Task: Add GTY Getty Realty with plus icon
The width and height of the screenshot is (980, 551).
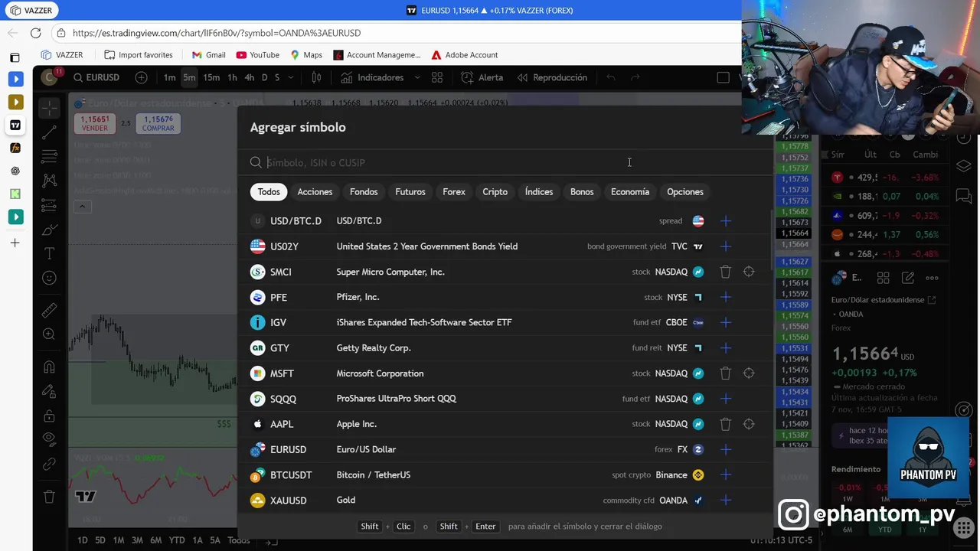Action: pos(726,347)
